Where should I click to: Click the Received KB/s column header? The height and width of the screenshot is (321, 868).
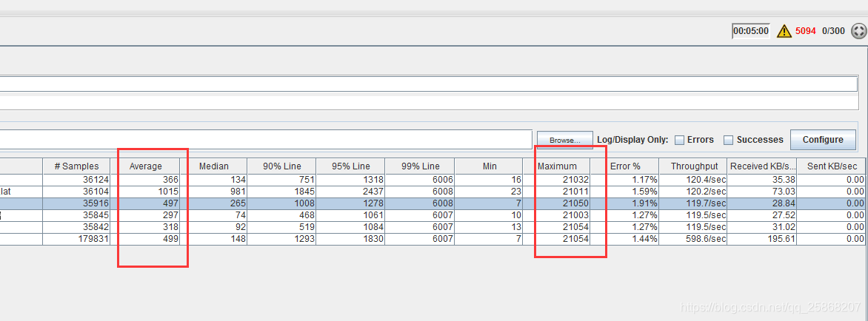762,166
